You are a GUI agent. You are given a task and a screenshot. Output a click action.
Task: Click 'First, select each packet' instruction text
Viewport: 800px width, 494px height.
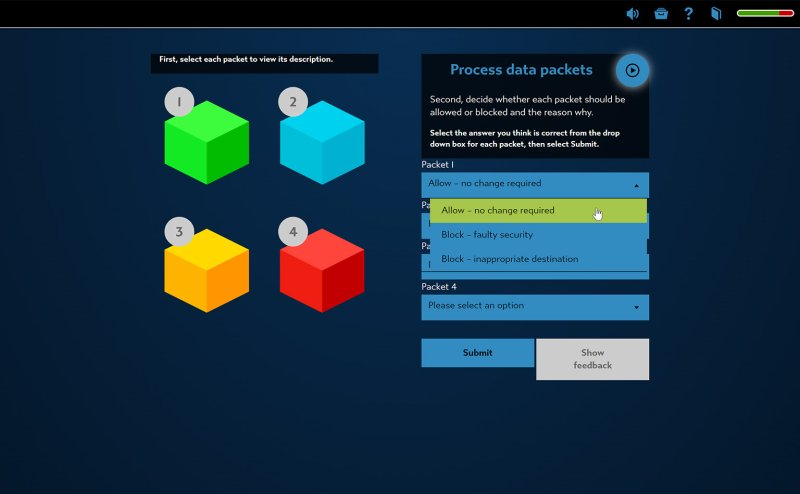click(x=246, y=59)
